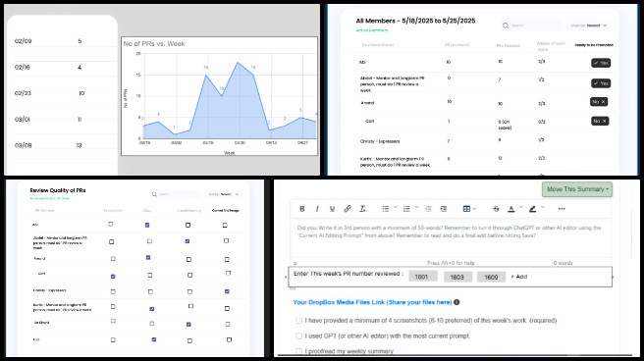Uncheck the third-column checkbox in the Jia row
Viewport: 644px width, 361px height.
pyautogui.click(x=188, y=324)
